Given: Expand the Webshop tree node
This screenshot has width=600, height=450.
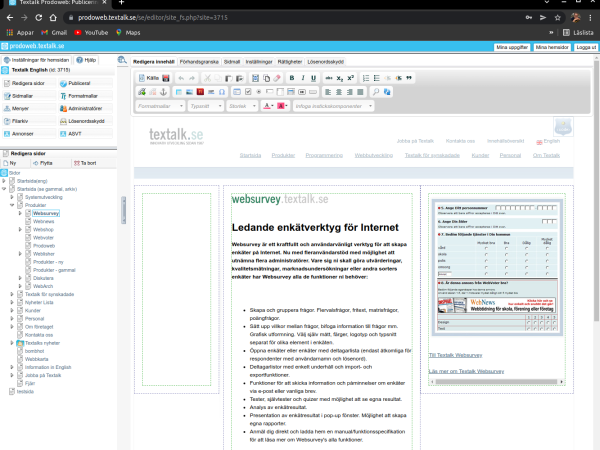Looking at the screenshot, I should tap(20, 230).
